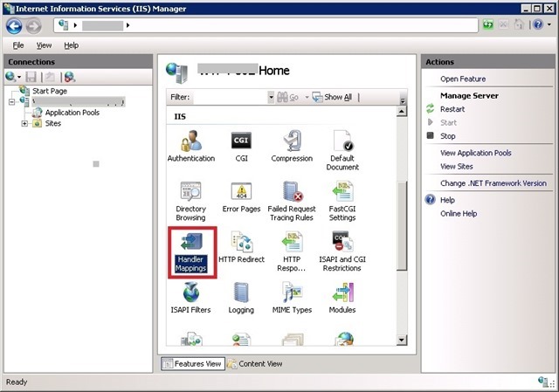Select Sites tree item

(x=52, y=124)
